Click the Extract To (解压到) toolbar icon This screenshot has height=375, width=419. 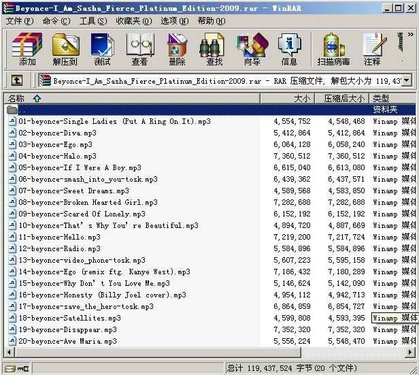(65, 49)
